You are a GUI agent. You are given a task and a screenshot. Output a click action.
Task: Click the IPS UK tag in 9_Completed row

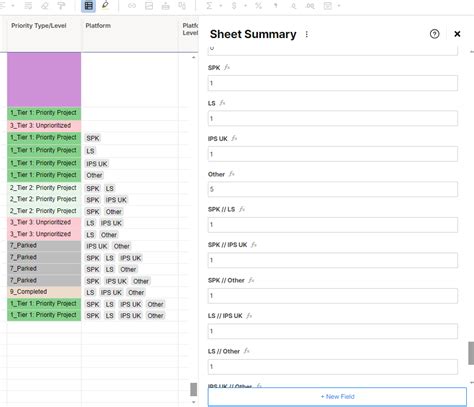(111, 293)
